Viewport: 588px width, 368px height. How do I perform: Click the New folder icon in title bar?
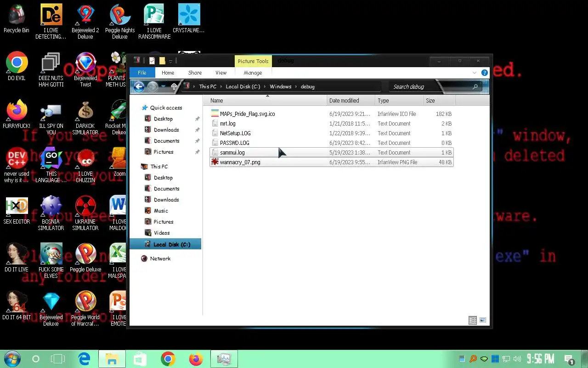coord(162,61)
